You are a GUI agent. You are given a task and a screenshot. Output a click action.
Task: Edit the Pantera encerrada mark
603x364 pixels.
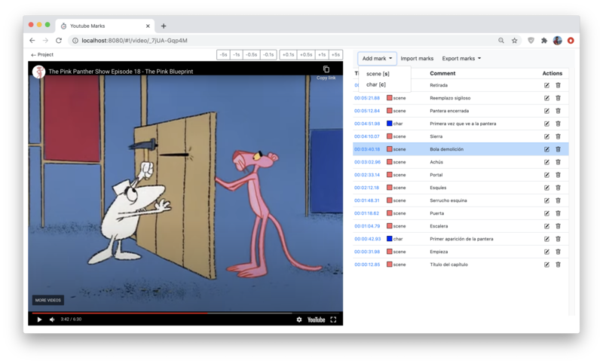pyautogui.click(x=546, y=111)
